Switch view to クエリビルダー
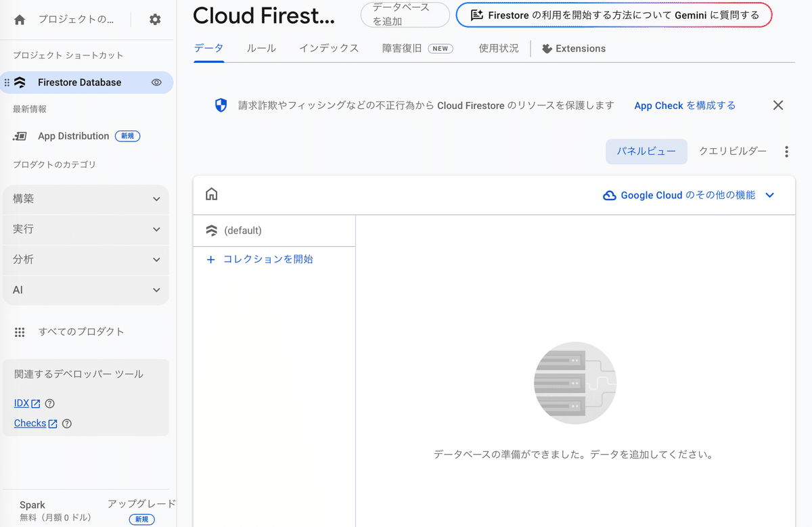 pyautogui.click(x=732, y=151)
